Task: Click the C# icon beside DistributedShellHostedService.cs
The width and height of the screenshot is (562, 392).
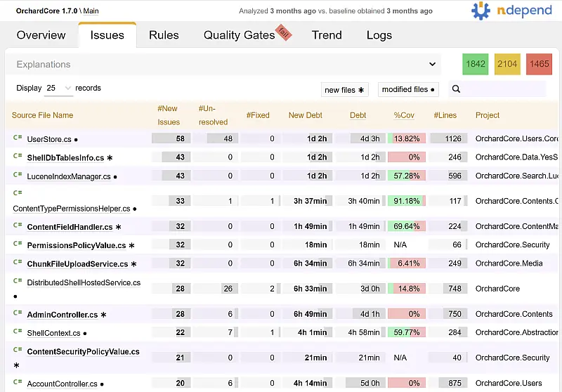Action: point(18,280)
